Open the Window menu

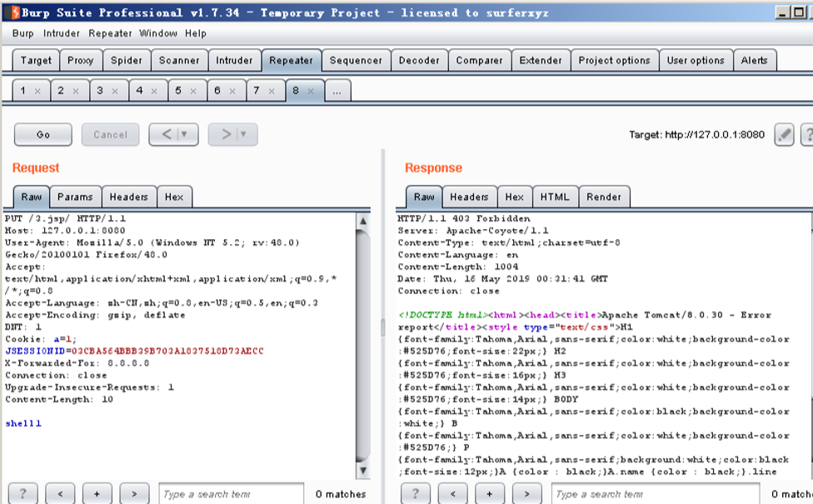(158, 33)
